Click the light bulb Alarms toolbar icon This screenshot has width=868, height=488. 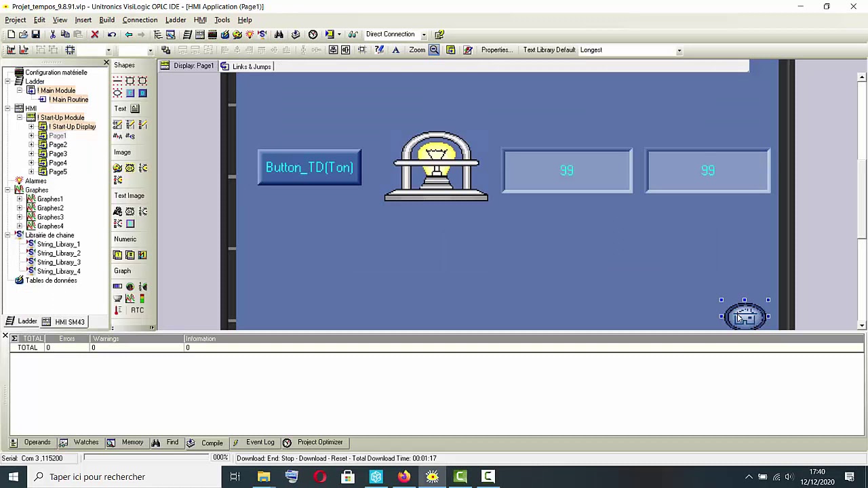point(250,34)
